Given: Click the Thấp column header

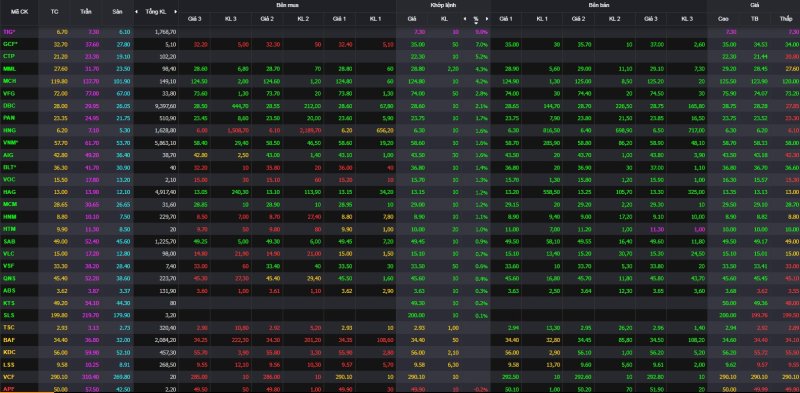Looking at the screenshot, I should click(x=786, y=19).
